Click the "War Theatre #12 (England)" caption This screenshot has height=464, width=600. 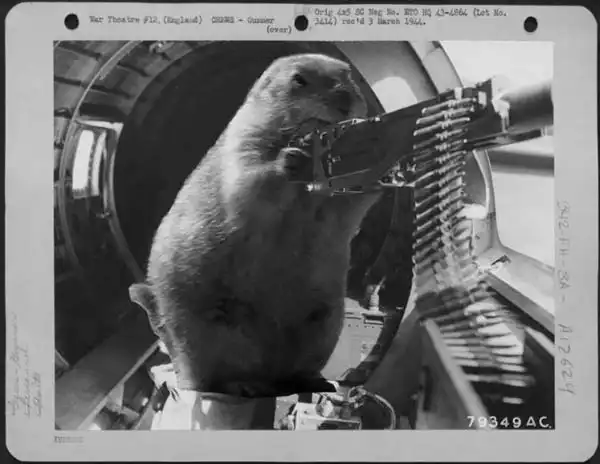(x=145, y=19)
